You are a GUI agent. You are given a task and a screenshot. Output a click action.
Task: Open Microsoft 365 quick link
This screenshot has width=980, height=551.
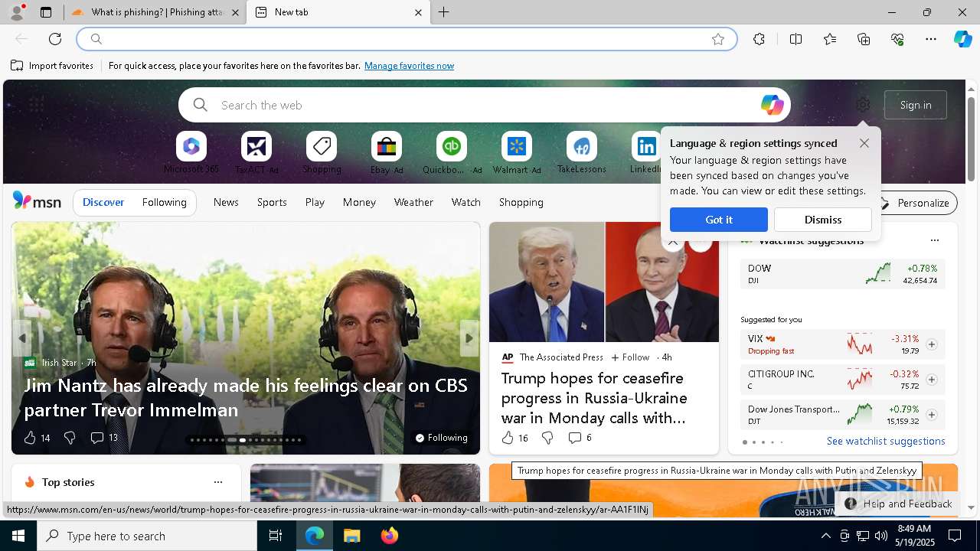coord(191,153)
